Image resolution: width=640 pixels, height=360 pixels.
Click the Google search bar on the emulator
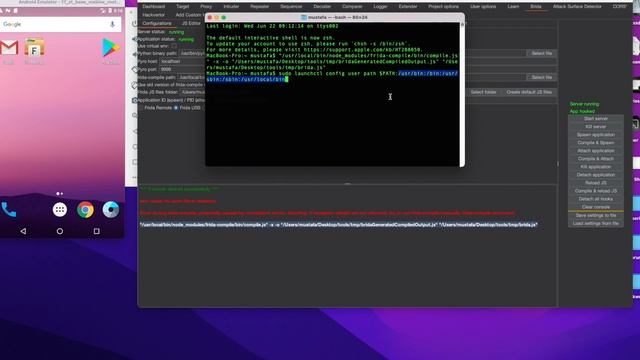pyautogui.click(x=61, y=24)
